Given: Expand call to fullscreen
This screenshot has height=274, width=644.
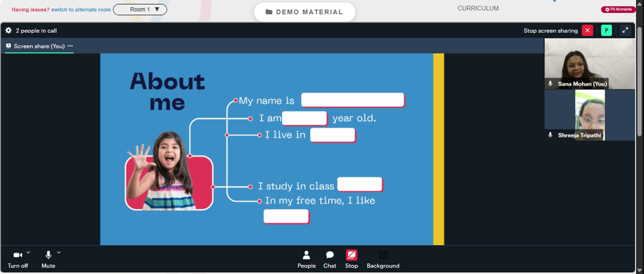Looking at the screenshot, I should (625, 30).
